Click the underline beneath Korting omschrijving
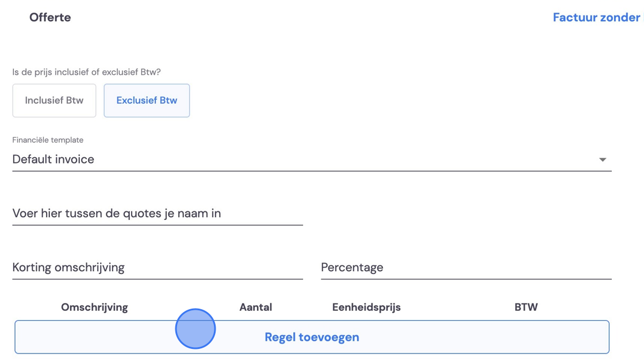This screenshot has width=644, height=361. 158,279
